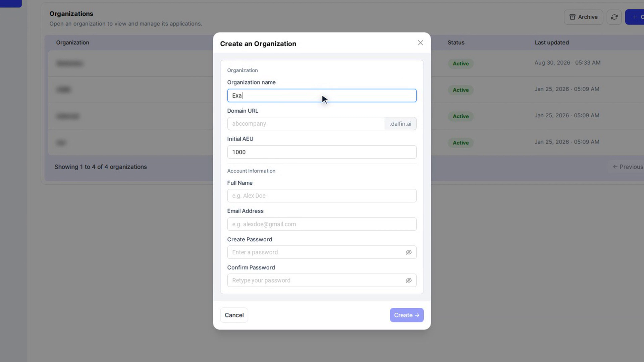Open the Archive view
Image resolution: width=644 pixels, height=362 pixels.
(583, 17)
